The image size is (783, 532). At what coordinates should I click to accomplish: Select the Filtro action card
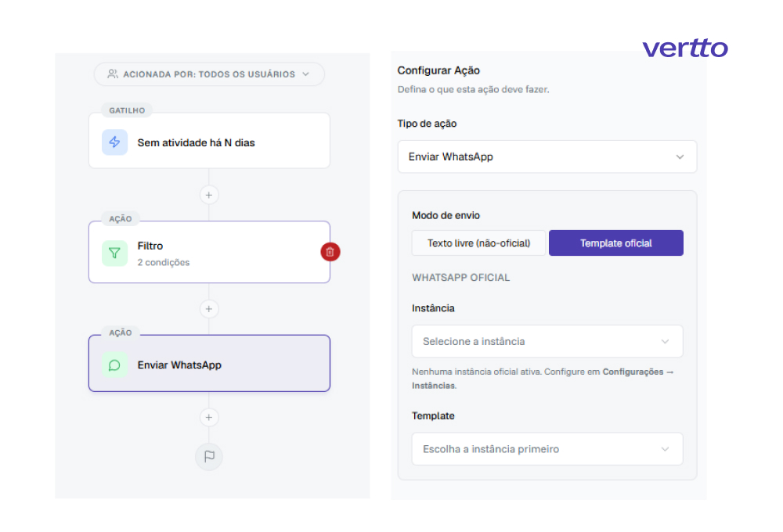tap(209, 252)
